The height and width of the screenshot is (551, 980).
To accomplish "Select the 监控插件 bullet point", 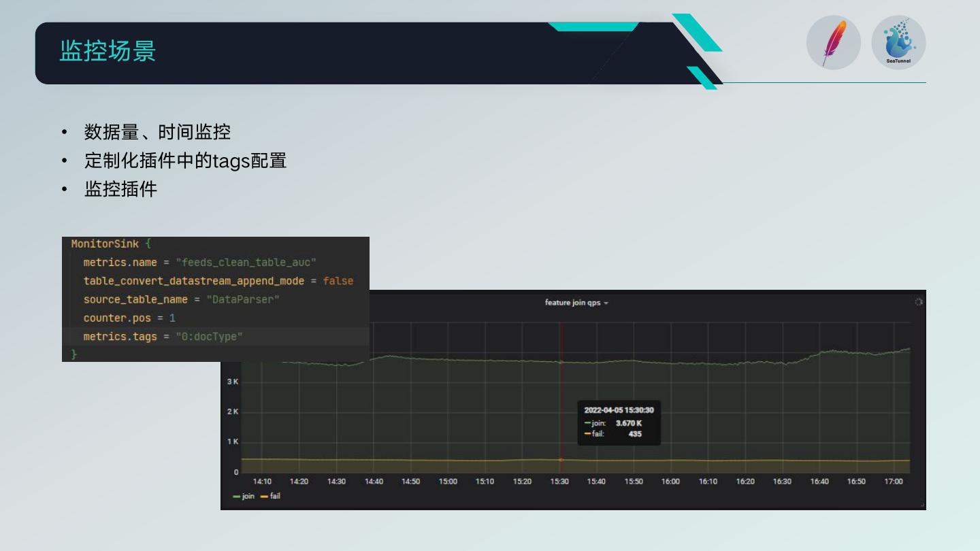I will (120, 189).
